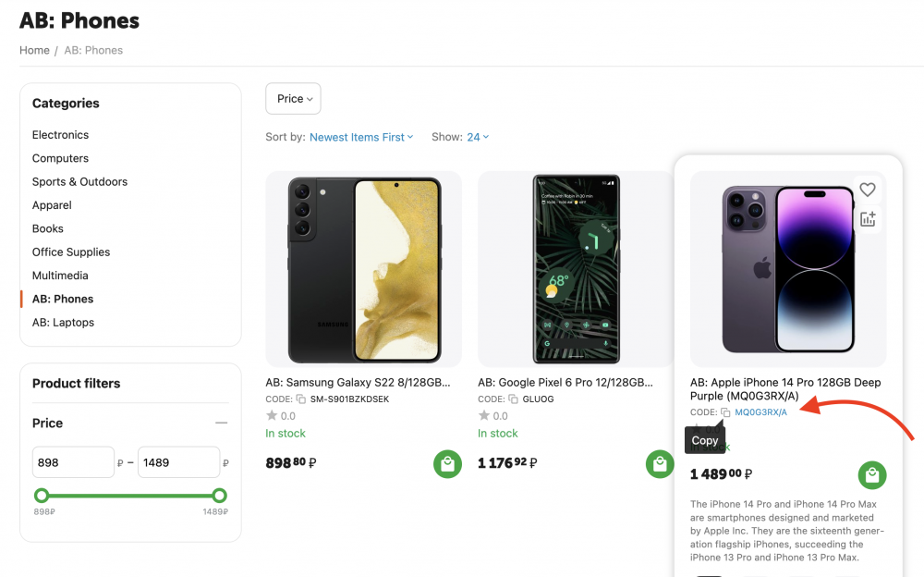Copy Google Pixel product code GLUOG
The width and height of the screenshot is (924, 577).
tap(514, 399)
